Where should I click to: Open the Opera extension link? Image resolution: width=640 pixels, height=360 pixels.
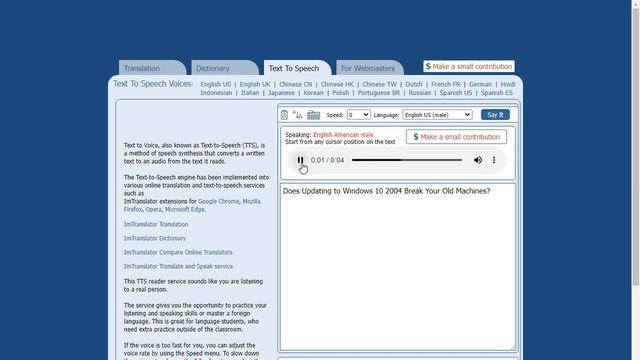click(x=153, y=209)
